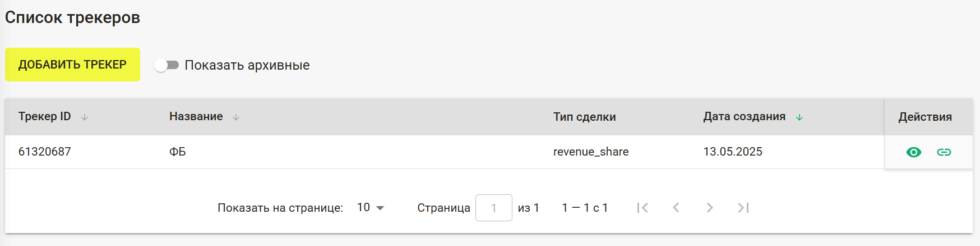Screen dimensions: 980x246
Task: Open rows per page dropdown showing 10
Action: pos(371,208)
